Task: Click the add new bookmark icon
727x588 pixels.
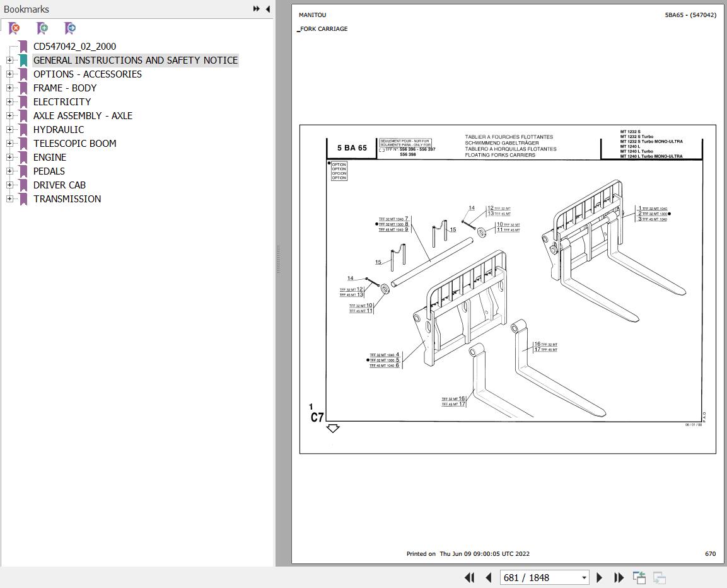Action: [42, 28]
